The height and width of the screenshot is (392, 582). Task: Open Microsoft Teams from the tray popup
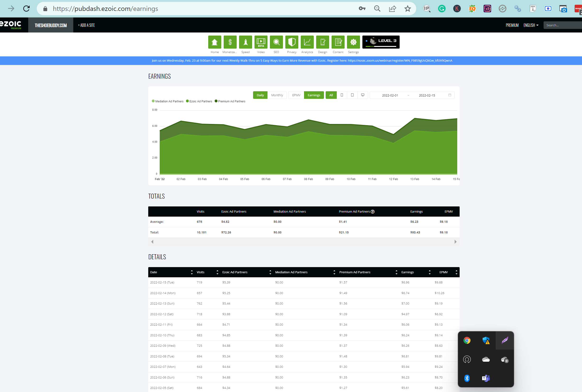486,378
